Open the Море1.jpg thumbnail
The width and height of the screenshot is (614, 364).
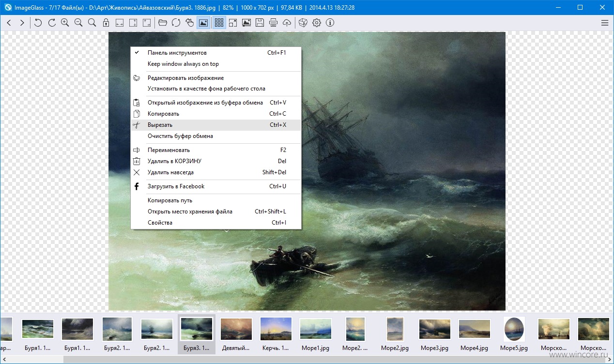[316, 334]
